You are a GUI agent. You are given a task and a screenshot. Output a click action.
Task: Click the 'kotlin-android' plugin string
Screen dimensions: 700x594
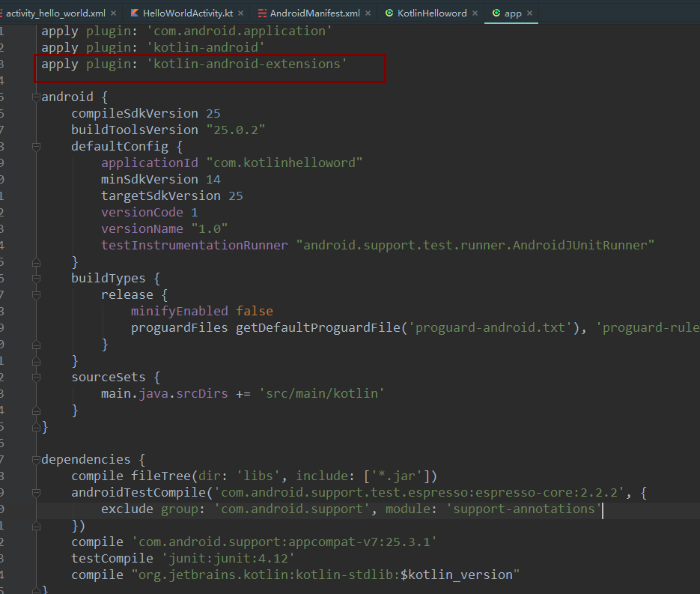pyautogui.click(x=205, y=47)
